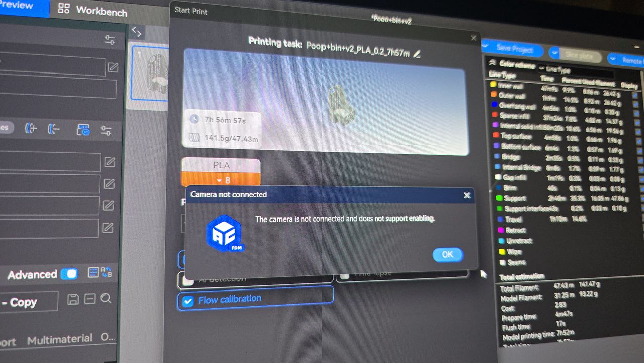Click the Overhang wall blue color swatch
644x363 pixels.
(494, 105)
